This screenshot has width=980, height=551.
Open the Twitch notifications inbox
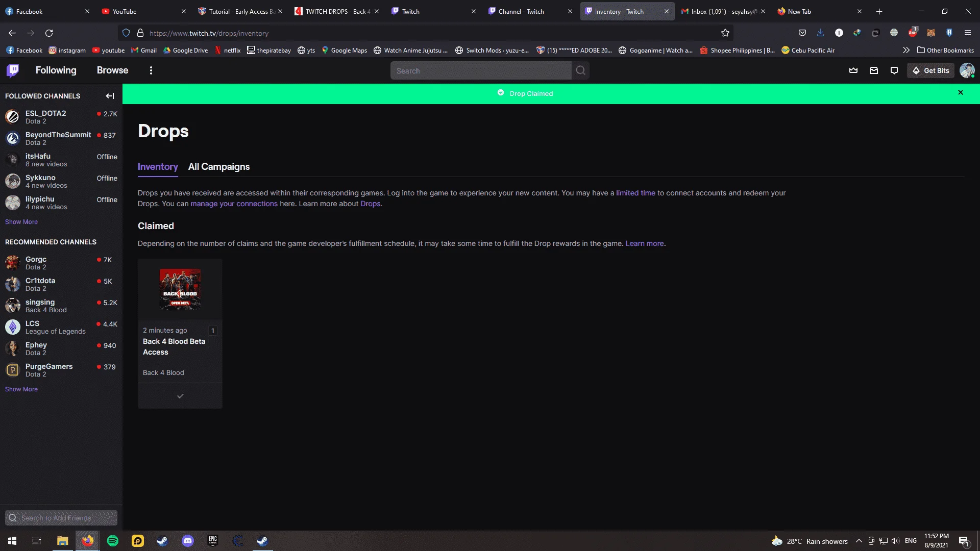(x=874, y=70)
